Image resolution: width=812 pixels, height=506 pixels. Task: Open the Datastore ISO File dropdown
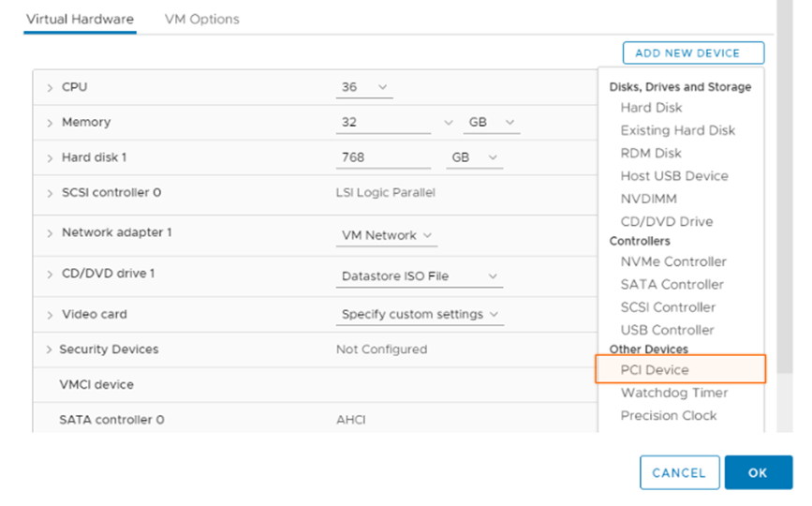tap(419, 276)
